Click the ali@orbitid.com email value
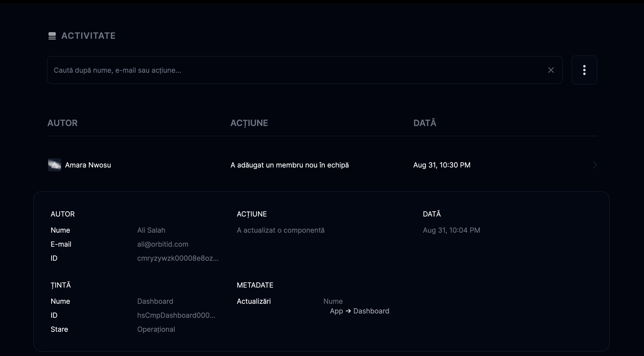This screenshot has width=644, height=356. click(163, 244)
